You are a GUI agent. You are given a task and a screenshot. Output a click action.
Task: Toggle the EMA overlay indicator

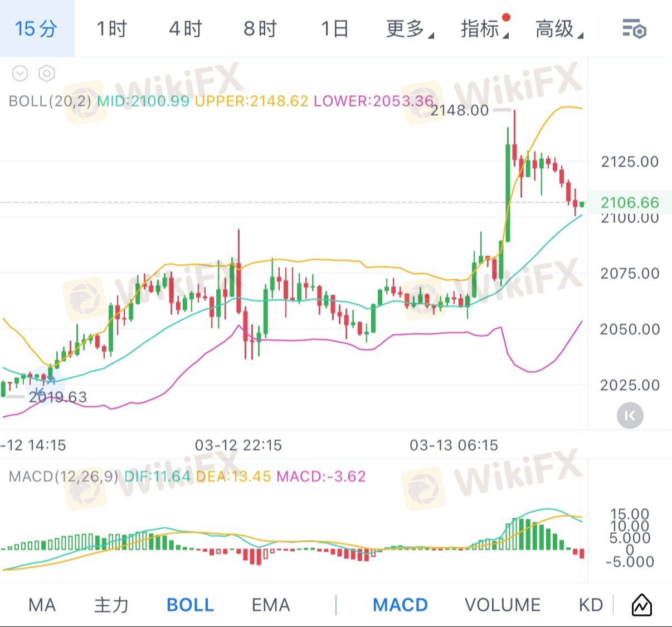(271, 605)
